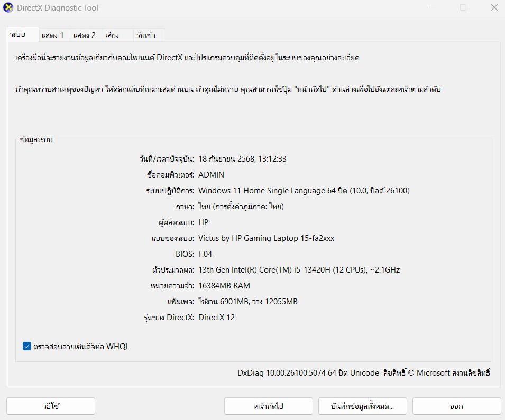Click the BIOS version F.04 text
The width and height of the screenshot is (505, 420).
pyautogui.click(x=205, y=254)
